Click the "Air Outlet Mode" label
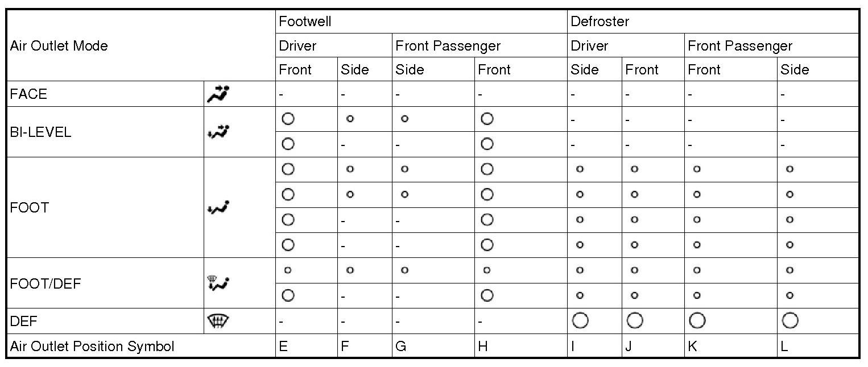The height and width of the screenshot is (367, 868). click(x=59, y=45)
